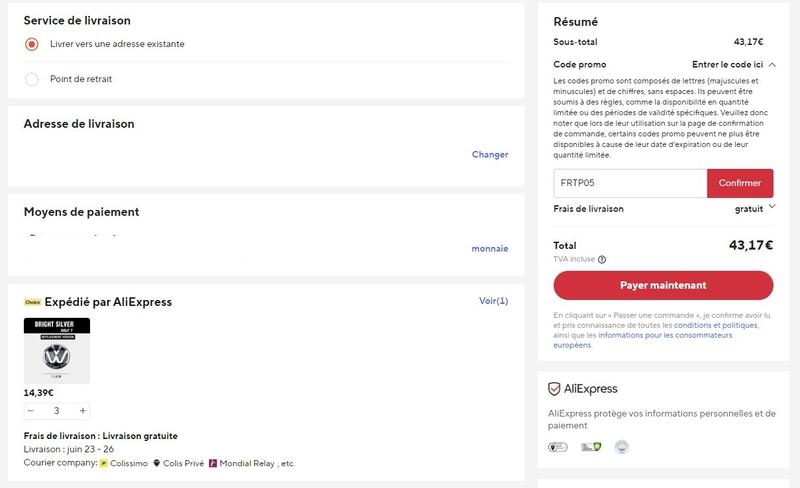Open the 'conditions et politiques' link
The image size is (800, 488).
click(x=716, y=325)
